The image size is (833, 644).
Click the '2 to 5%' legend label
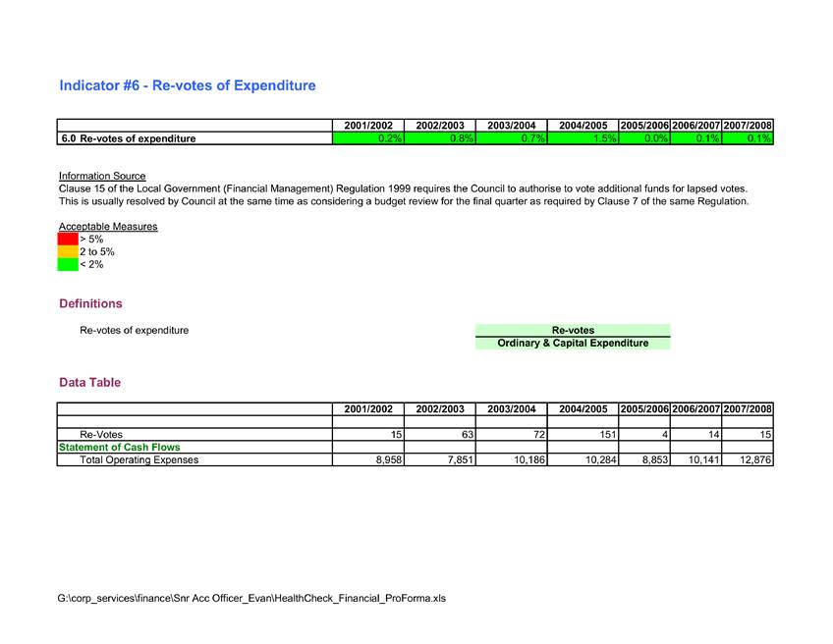97,251
